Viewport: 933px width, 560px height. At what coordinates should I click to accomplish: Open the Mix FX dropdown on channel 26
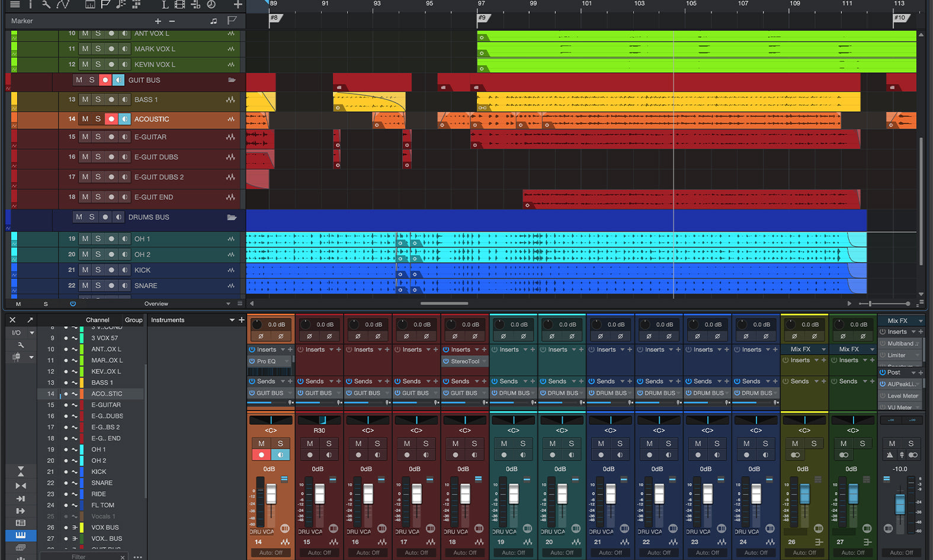point(823,349)
